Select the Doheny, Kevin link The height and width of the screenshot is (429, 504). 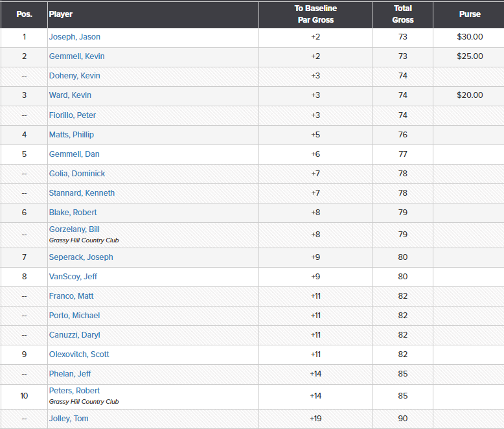tap(74, 76)
